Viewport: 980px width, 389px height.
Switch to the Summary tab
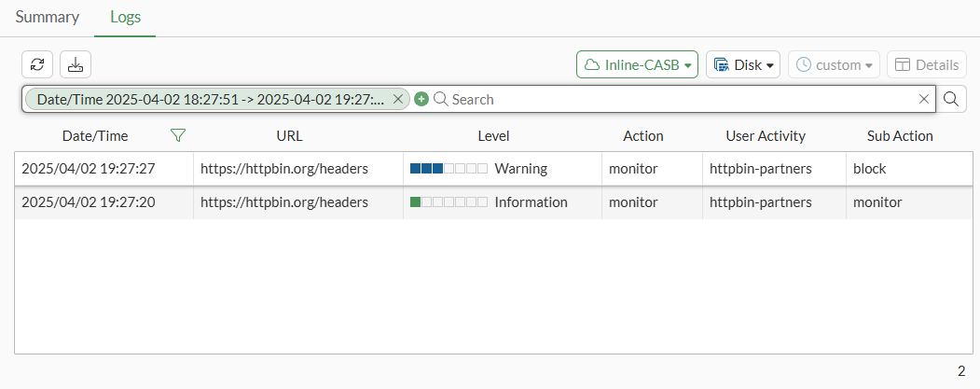tap(48, 17)
